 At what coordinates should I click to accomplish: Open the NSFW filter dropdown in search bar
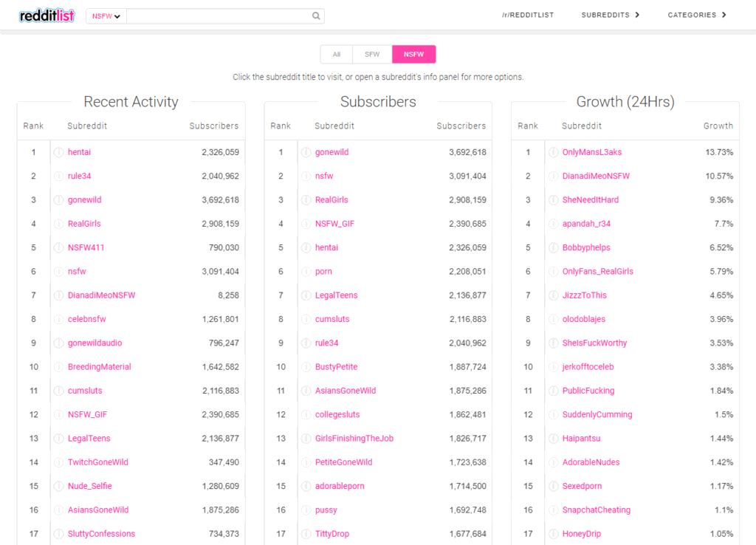tap(106, 16)
